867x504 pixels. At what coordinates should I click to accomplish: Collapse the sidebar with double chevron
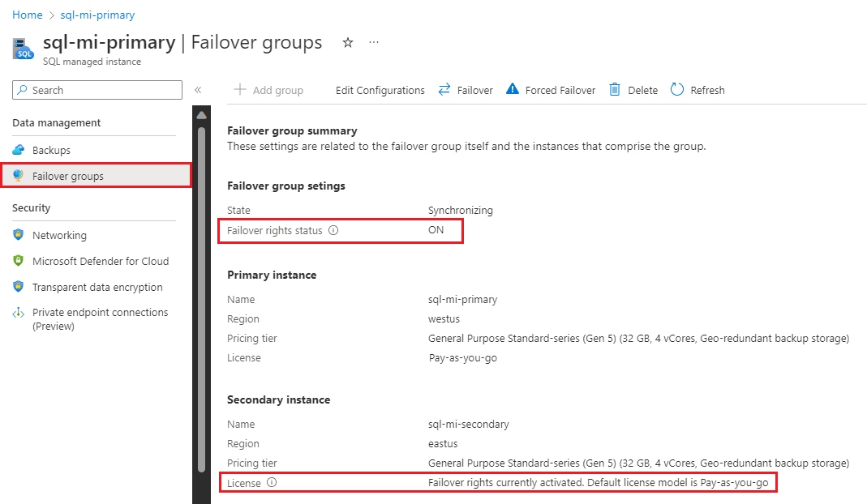tap(198, 90)
